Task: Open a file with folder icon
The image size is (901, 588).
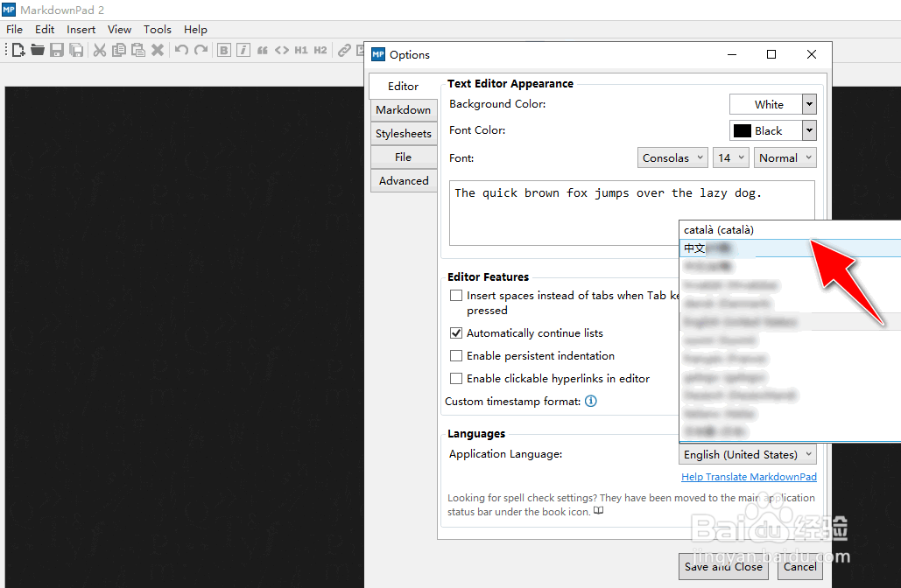Action: point(38,51)
